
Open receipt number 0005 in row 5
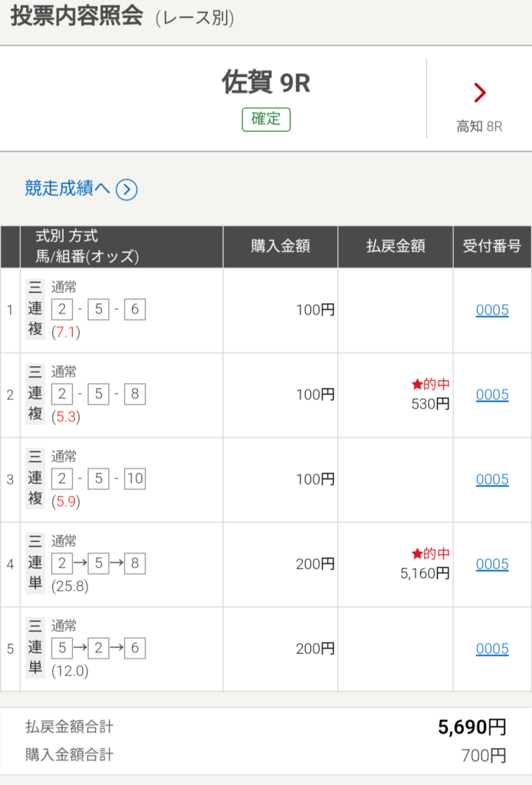pos(492,649)
